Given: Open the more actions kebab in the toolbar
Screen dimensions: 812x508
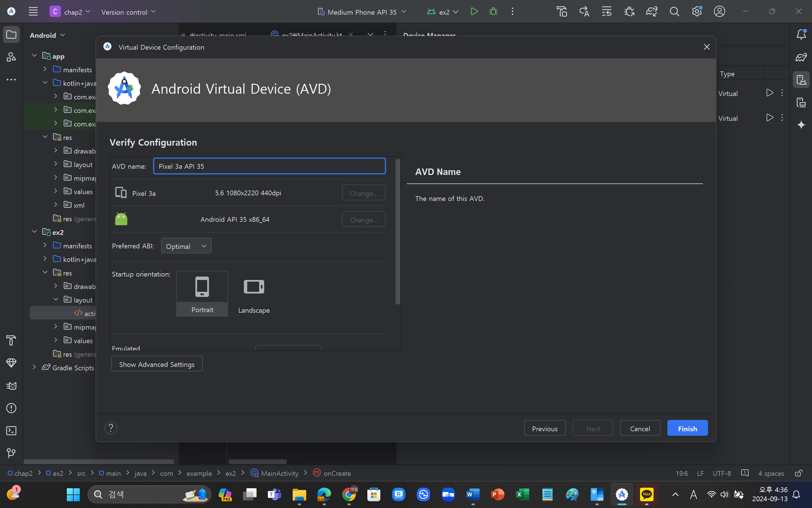Looking at the screenshot, I should tap(512, 11).
